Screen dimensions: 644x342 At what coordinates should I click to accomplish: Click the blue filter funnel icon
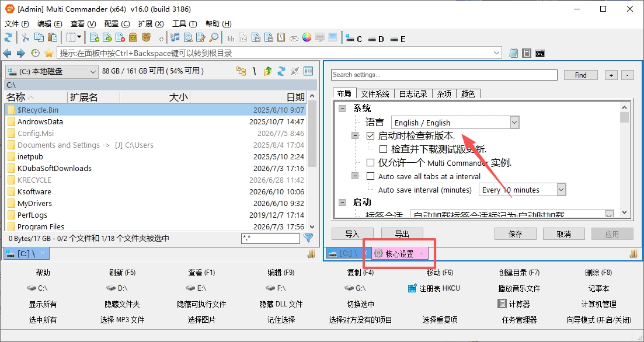308,238
